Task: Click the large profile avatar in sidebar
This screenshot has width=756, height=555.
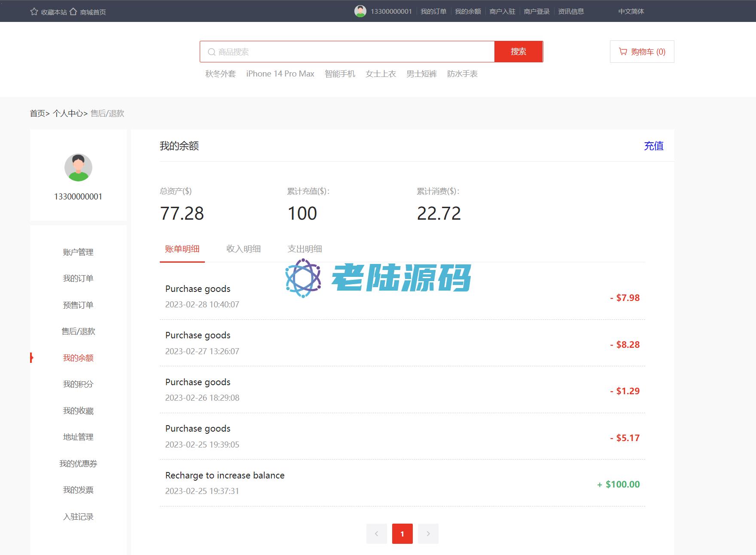Action: tap(78, 167)
